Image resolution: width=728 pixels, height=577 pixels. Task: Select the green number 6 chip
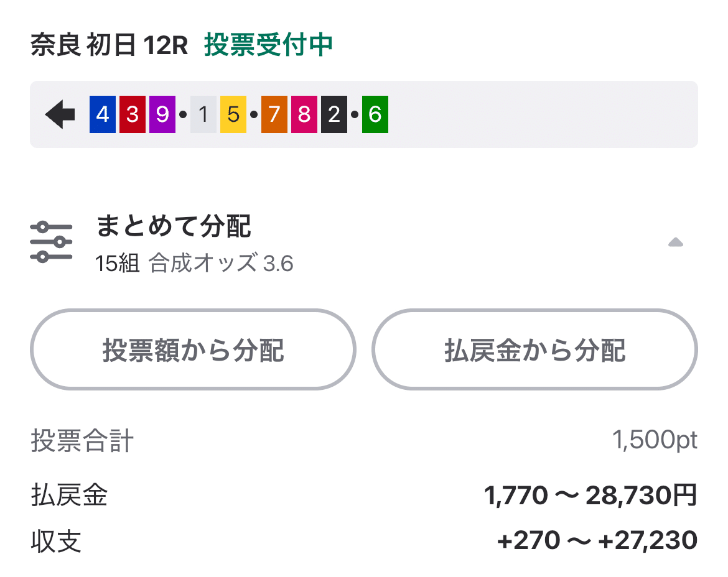[374, 114]
